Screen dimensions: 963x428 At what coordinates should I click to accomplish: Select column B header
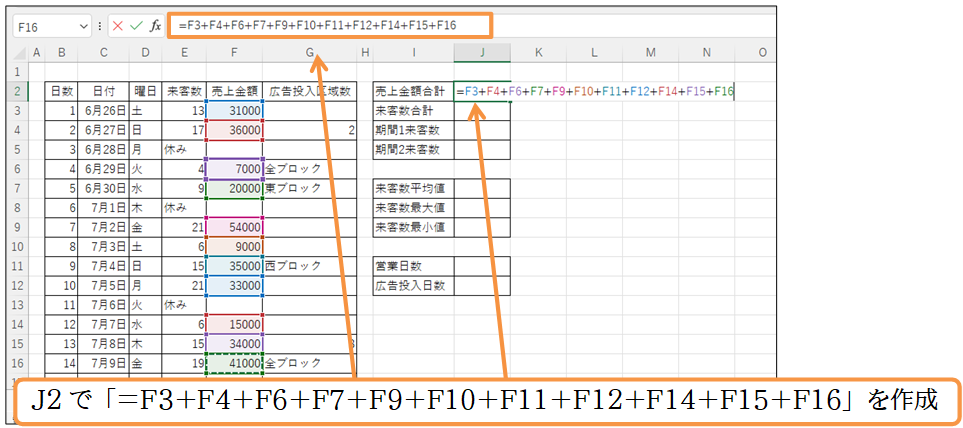tap(61, 53)
